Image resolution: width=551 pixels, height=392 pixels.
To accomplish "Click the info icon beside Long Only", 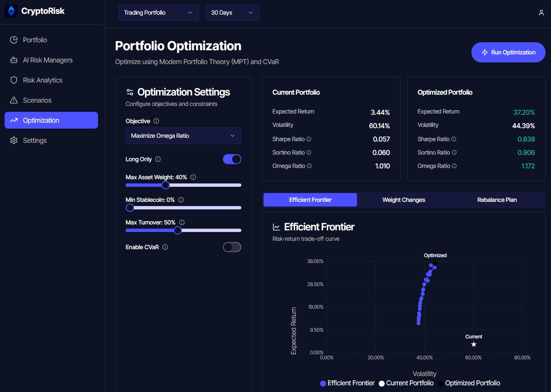I will point(158,159).
